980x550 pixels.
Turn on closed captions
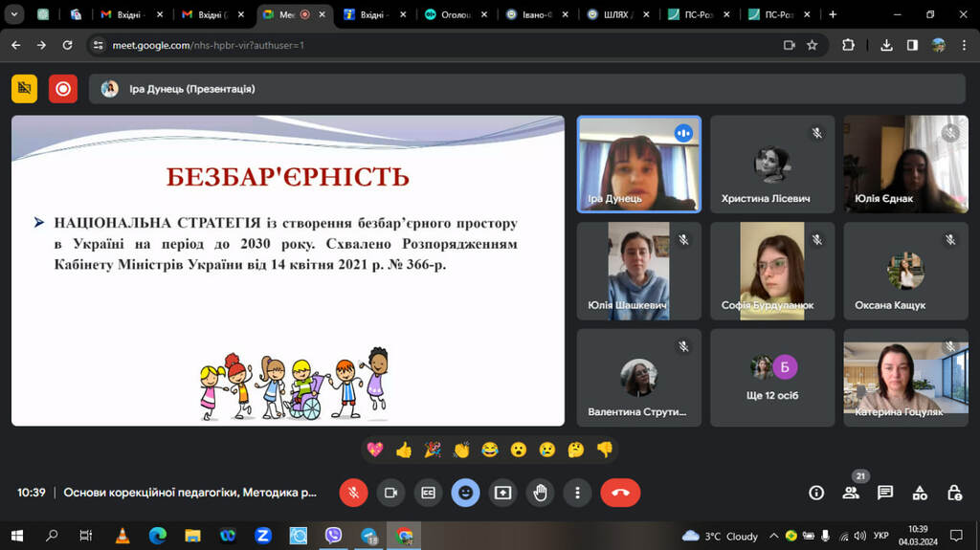(x=428, y=493)
